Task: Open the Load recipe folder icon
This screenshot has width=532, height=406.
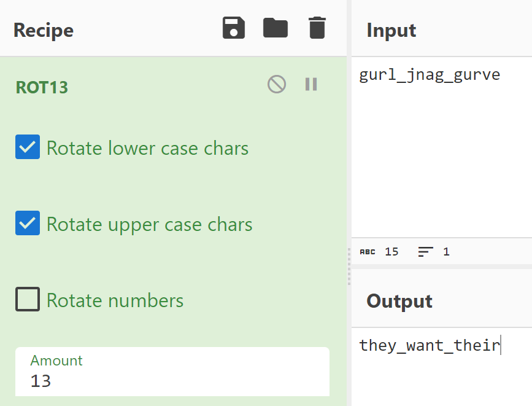Action: tap(276, 28)
